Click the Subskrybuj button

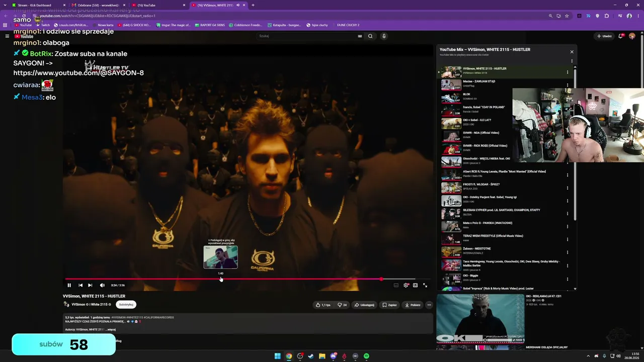point(126,304)
